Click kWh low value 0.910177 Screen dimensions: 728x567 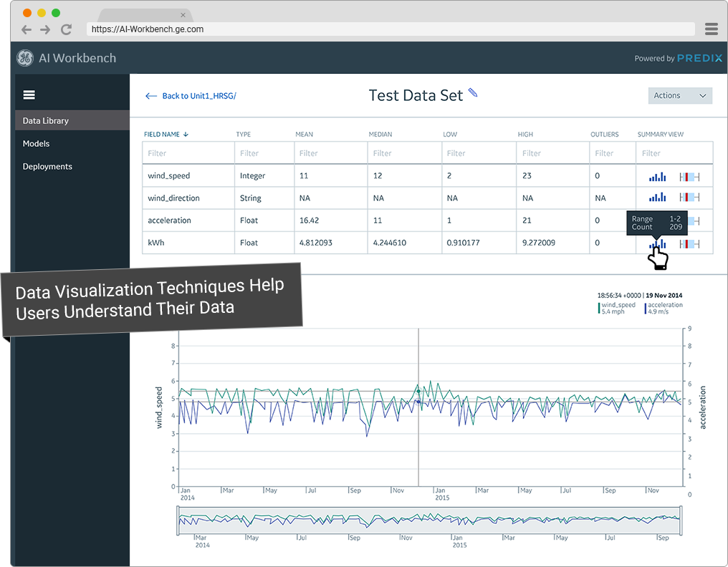tap(464, 243)
